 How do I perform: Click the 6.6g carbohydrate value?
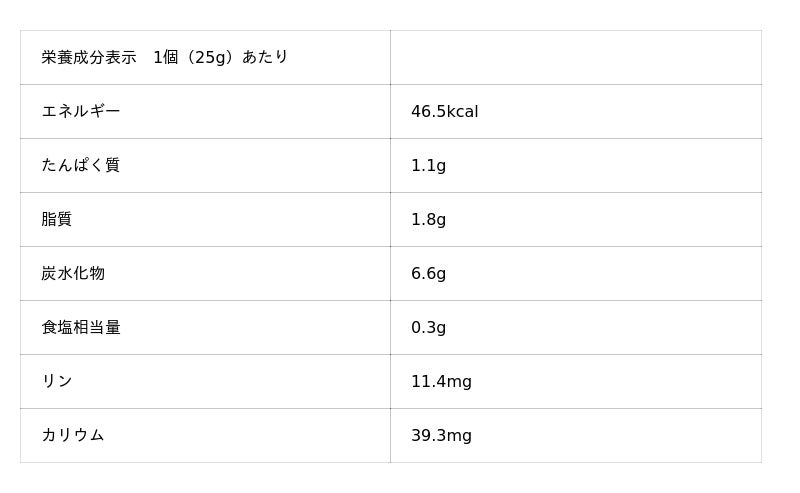[428, 273]
